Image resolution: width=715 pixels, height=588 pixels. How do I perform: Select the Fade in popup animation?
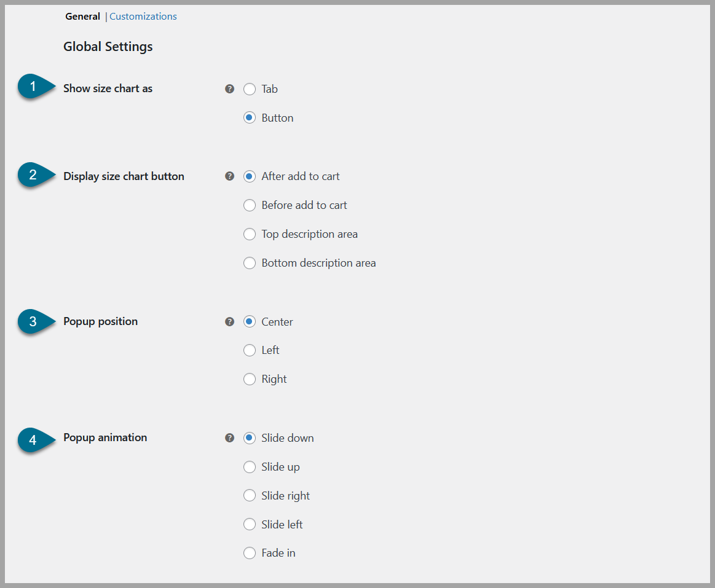[x=250, y=553]
